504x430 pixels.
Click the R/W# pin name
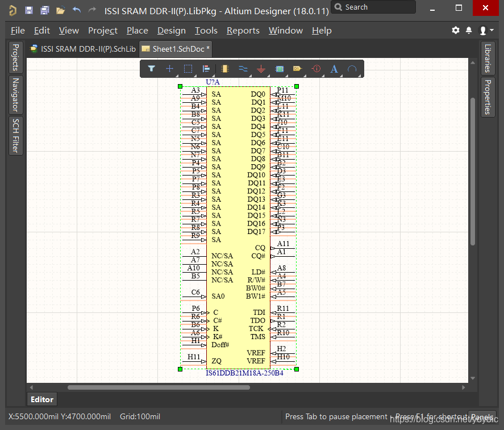256,280
